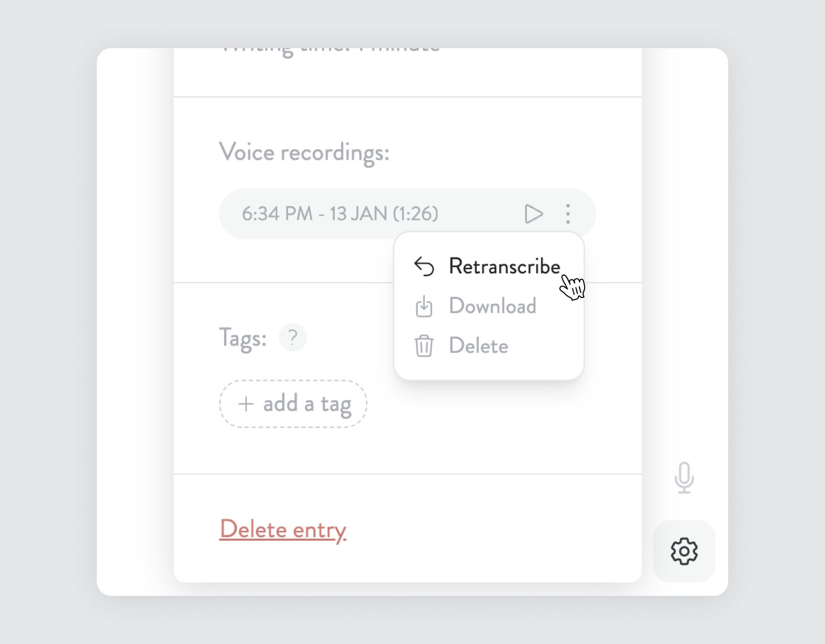Click the Delete entry link
This screenshot has width=825, height=644.
pyautogui.click(x=283, y=529)
